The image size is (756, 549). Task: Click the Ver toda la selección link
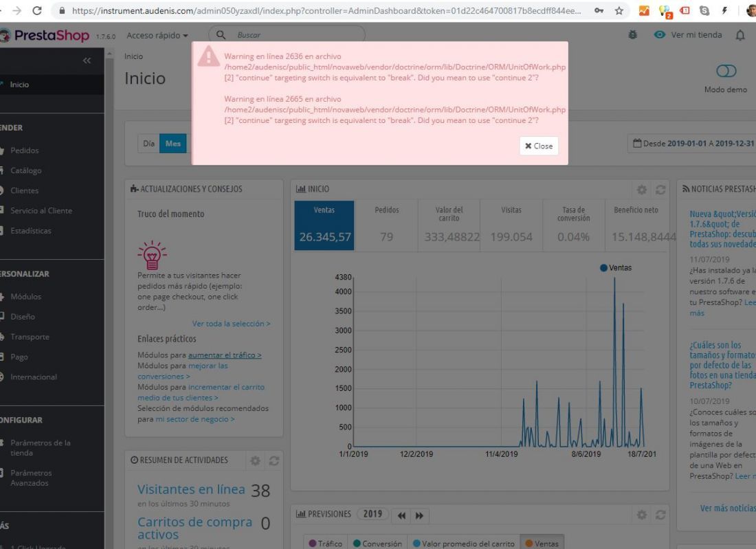click(231, 324)
